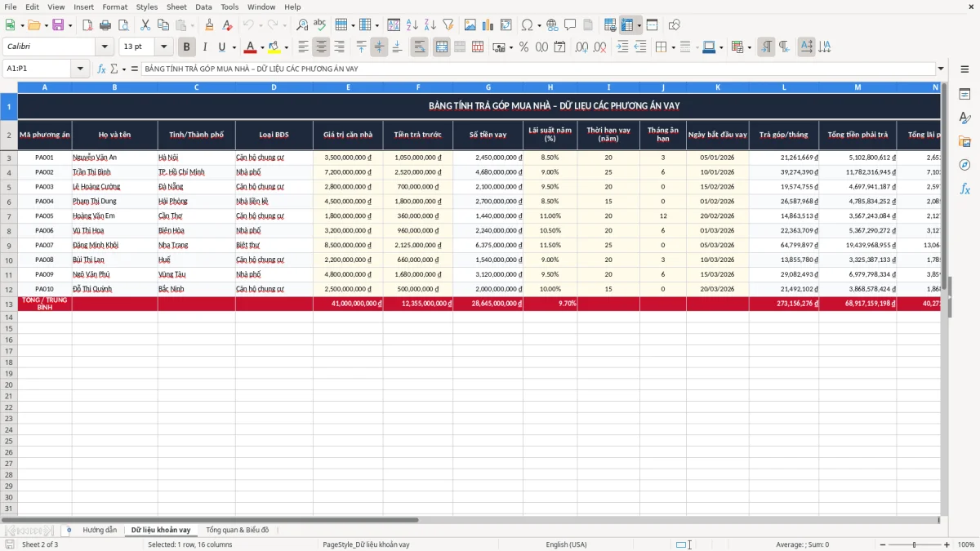Click the Spelling check icon
The height and width of the screenshot is (551, 980).
[x=320, y=25]
